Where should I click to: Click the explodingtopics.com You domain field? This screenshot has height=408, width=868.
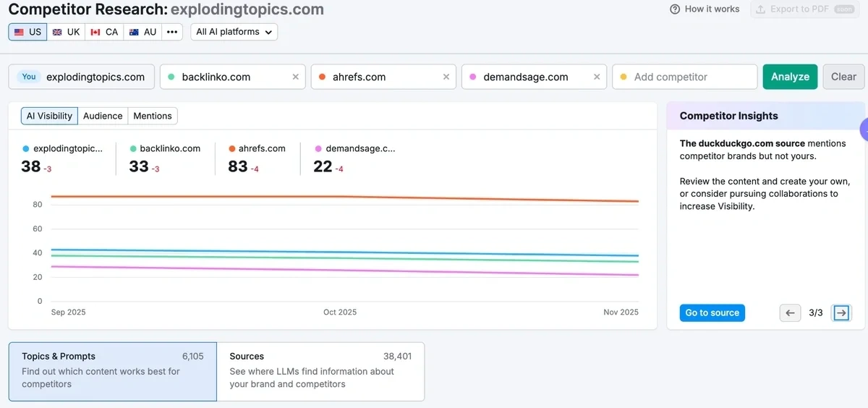82,77
